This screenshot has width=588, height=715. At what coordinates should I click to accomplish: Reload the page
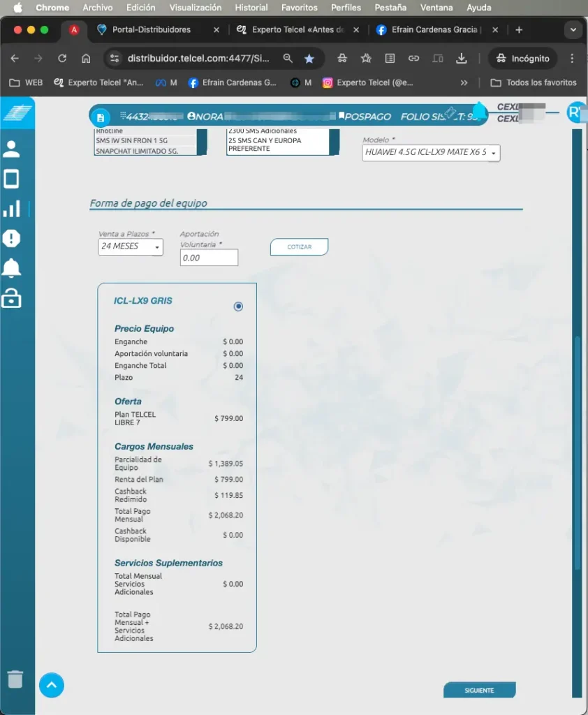[62, 59]
